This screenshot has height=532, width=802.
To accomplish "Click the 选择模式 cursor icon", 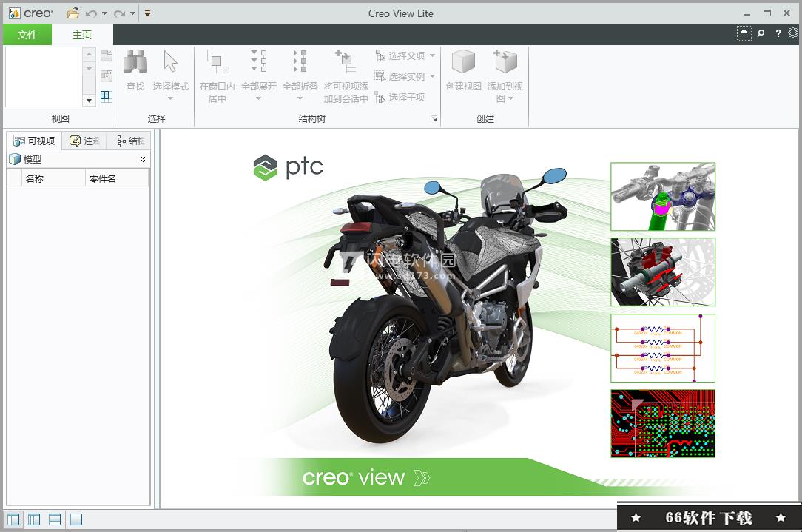I will 170,61.
